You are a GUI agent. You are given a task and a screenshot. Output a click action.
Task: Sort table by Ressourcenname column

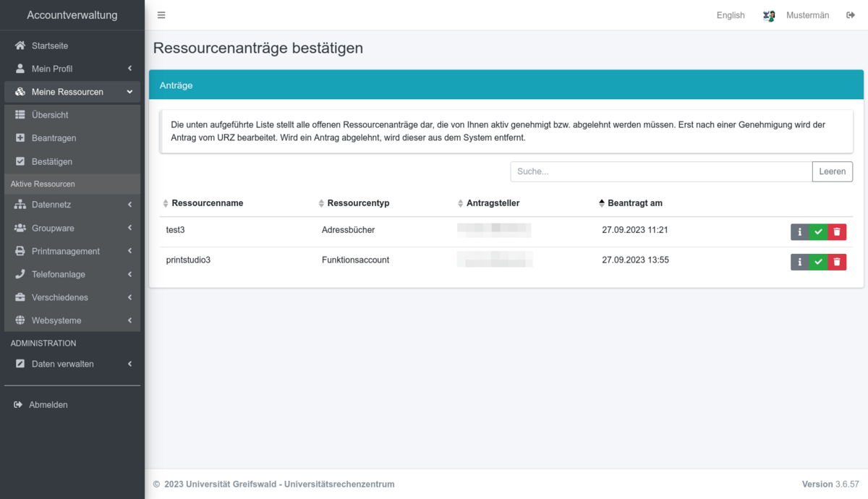(x=207, y=203)
